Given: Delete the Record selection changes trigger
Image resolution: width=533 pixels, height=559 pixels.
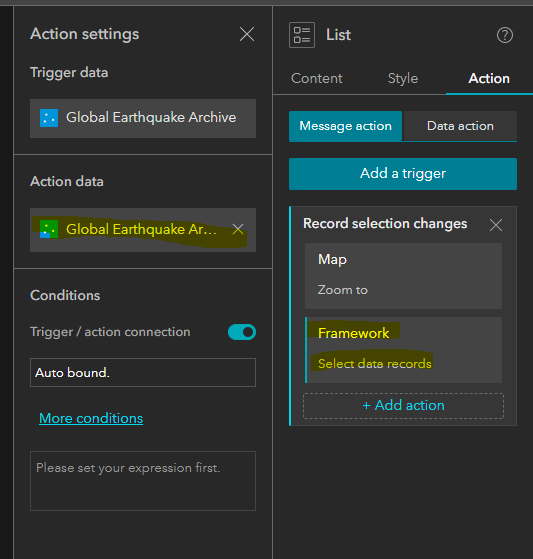Looking at the screenshot, I should coord(496,225).
